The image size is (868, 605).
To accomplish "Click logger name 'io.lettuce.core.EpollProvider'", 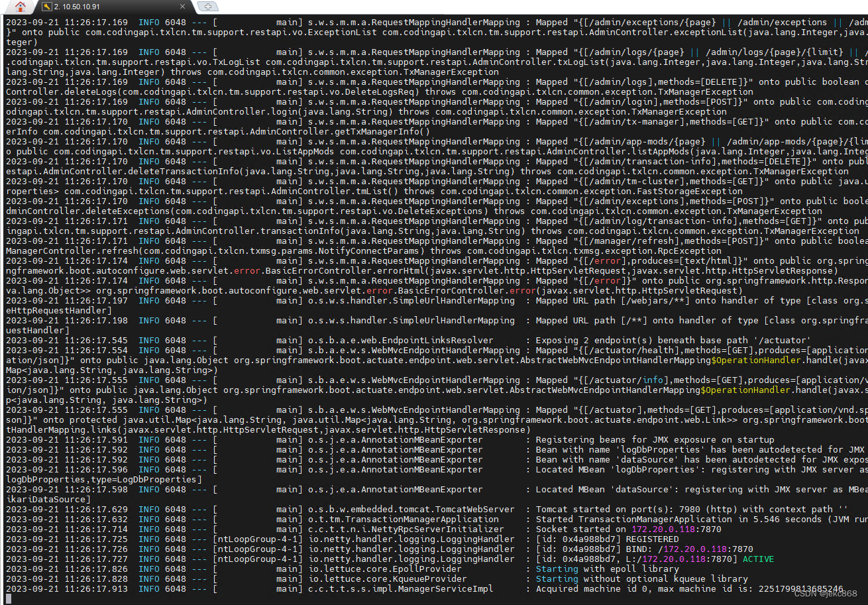I will tap(384, 569).
